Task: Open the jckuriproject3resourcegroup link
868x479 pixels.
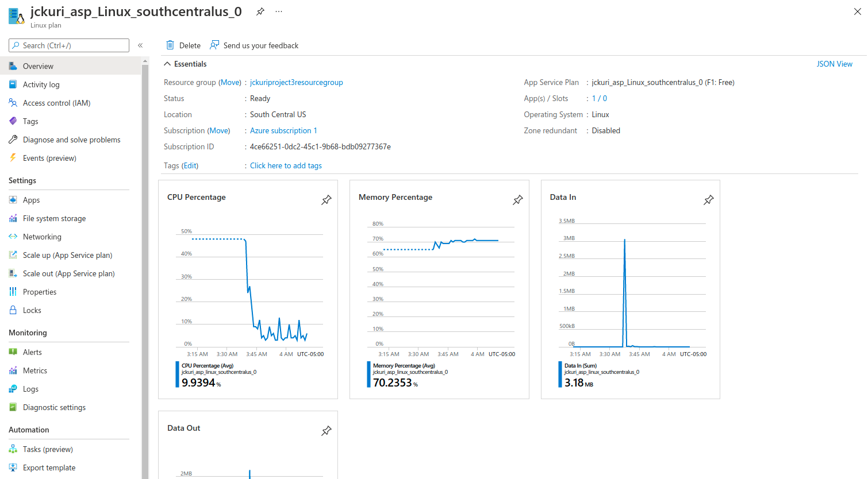Action: pos(296,82)
